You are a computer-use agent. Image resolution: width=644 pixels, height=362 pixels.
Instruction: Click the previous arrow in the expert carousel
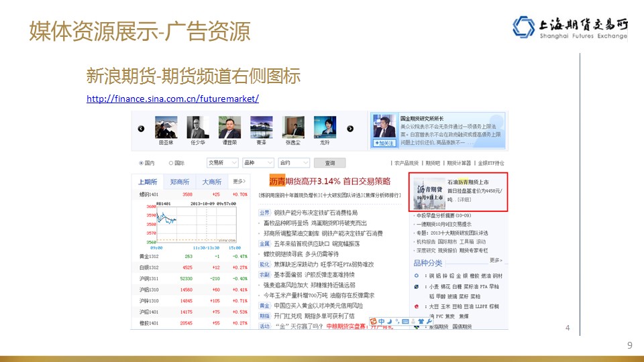(x=141, y=129)
